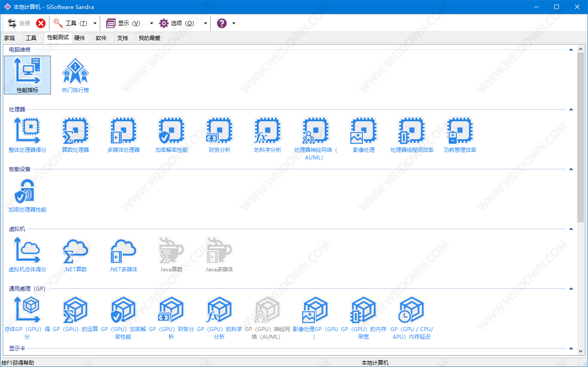Open the 多媒体处理器 test

124,135
